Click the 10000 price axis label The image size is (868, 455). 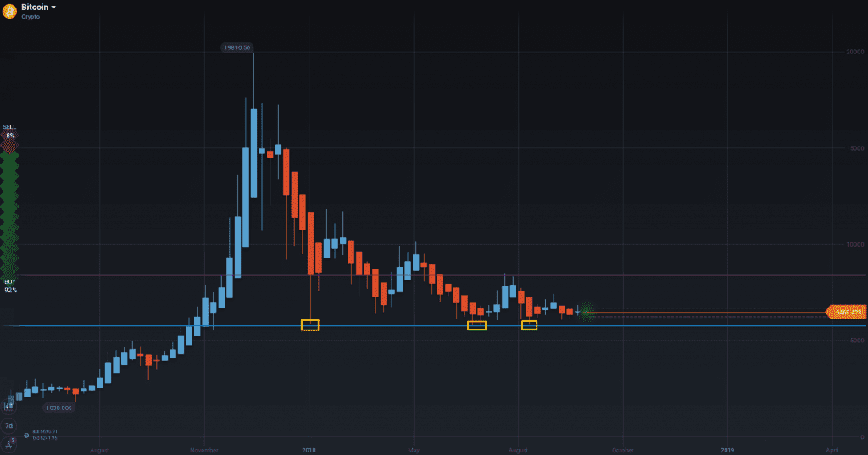[854, 244]
